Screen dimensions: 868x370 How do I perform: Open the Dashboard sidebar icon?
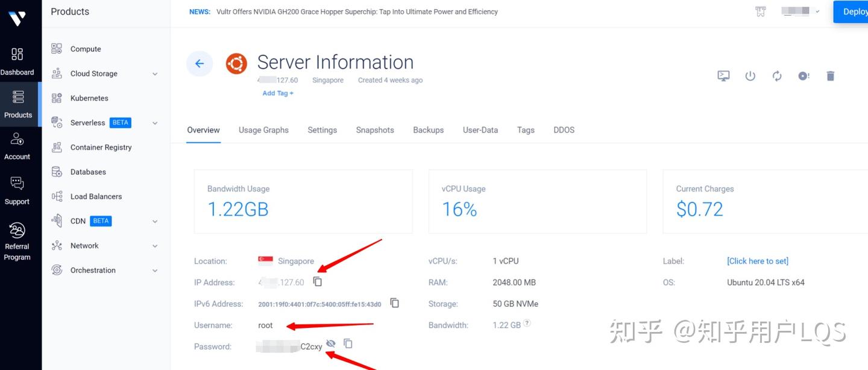tap(17, 54)
